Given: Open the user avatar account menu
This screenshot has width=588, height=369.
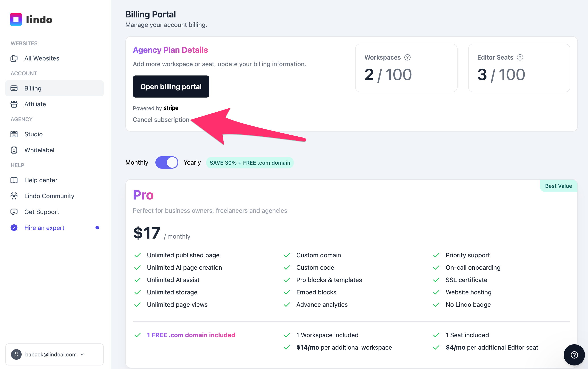Looking at the screenshot, I should point(16,354).
